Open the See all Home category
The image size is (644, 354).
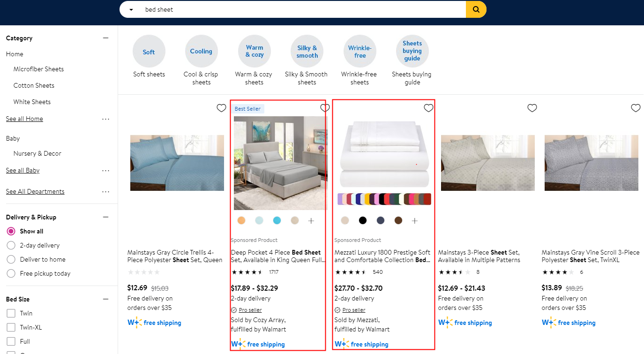[24, 119]
